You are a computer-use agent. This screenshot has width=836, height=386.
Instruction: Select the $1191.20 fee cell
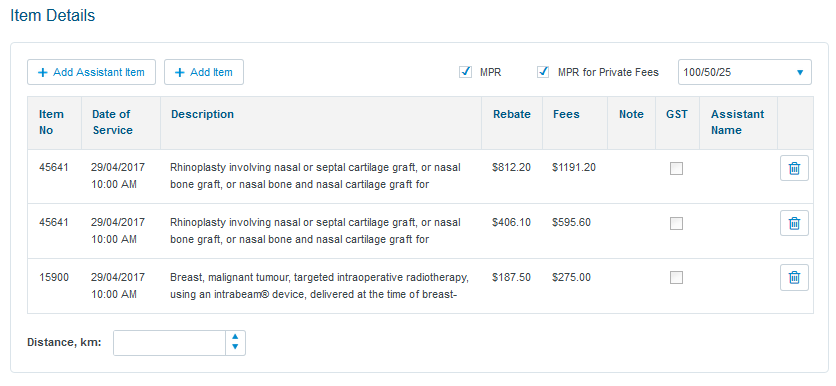tap(574, 167)
